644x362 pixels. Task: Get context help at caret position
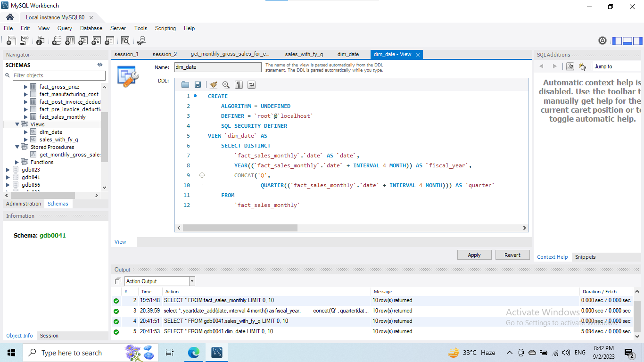click(x=570, y=66)
